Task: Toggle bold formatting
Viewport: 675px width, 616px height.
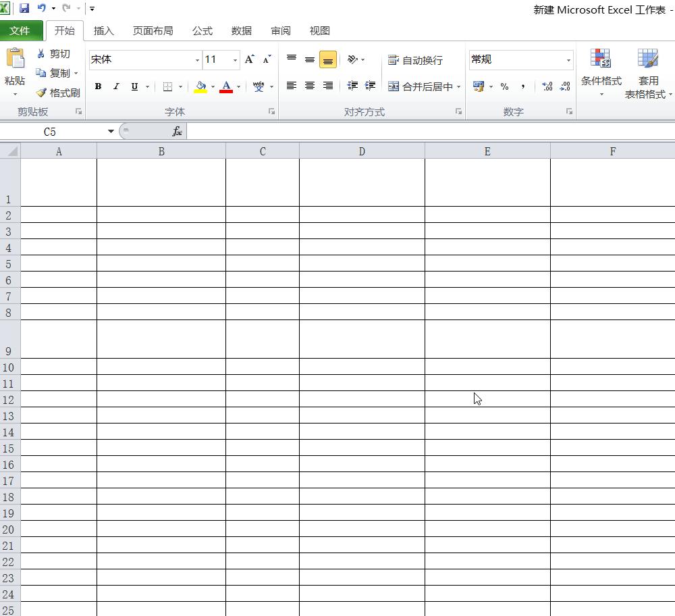Action: point(98,86)
